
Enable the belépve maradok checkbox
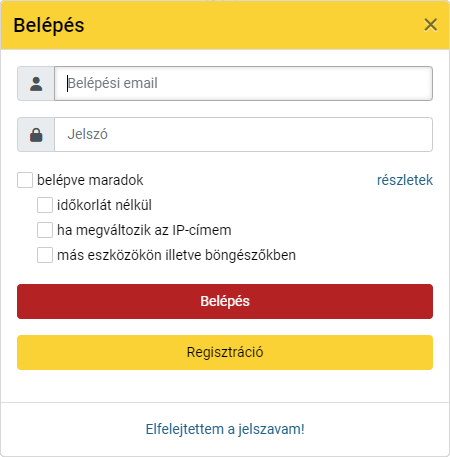click(x=25, y=180)
